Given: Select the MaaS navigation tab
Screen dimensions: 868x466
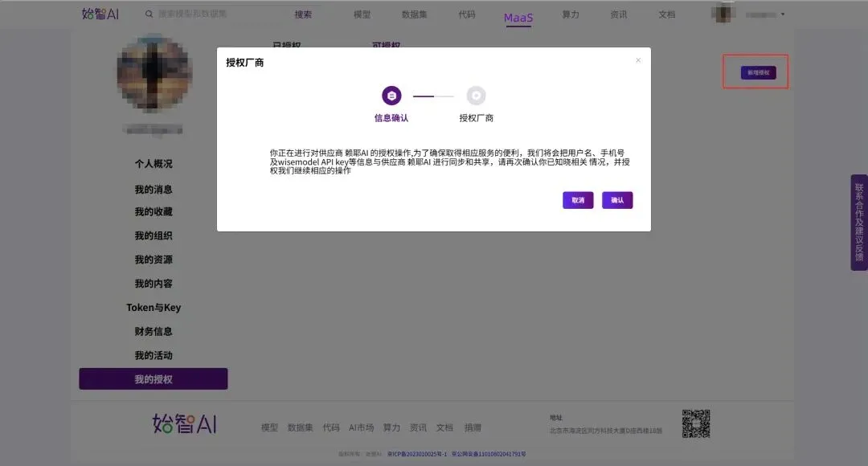Looking at the screenshot, I should [518, 18].
